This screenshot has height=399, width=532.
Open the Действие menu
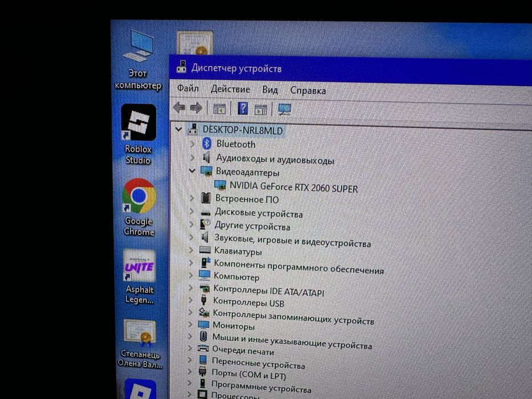230,89
